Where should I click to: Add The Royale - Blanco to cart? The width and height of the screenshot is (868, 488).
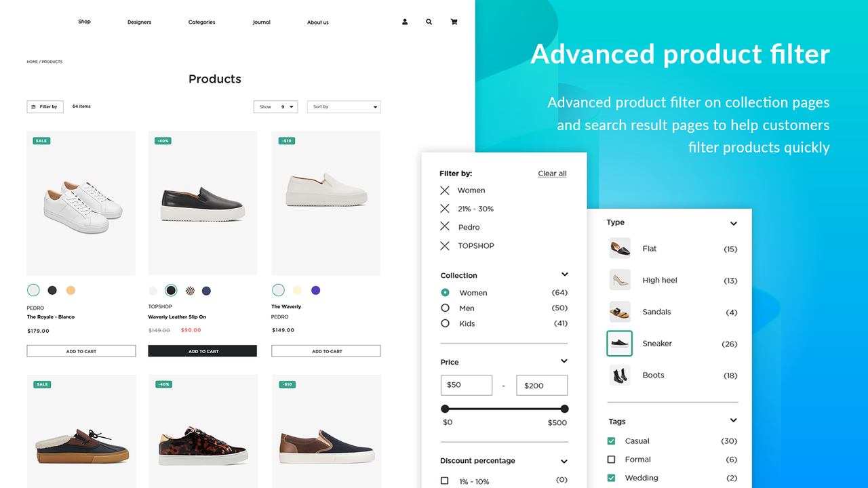81,351
